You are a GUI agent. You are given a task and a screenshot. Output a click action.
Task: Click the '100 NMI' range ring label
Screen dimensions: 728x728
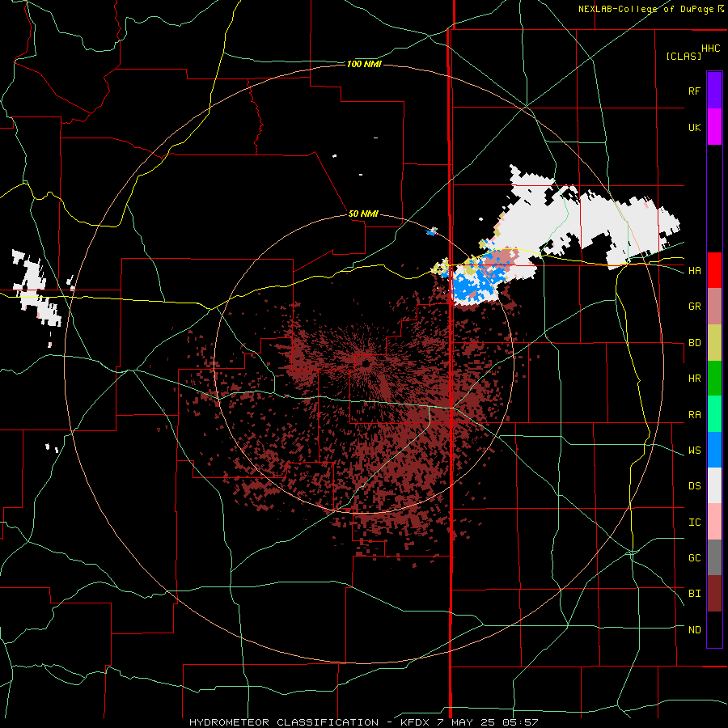(x=364, y=64)
